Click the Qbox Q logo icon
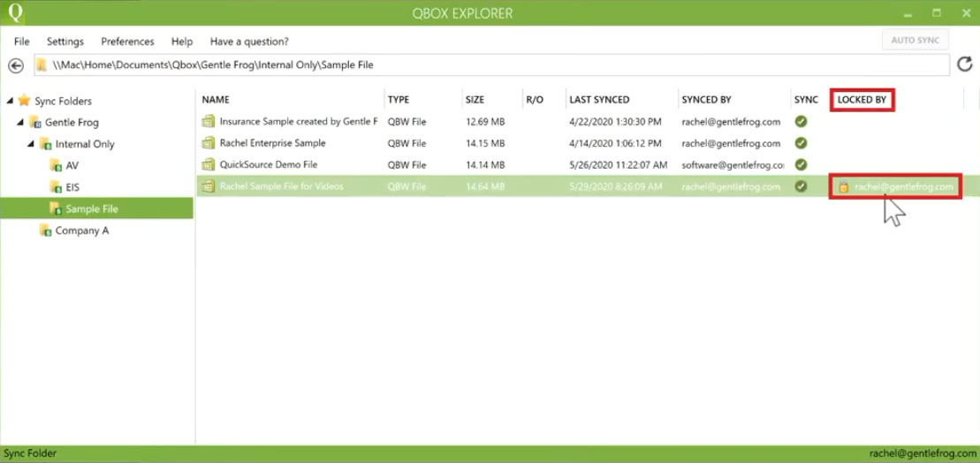Screen dimensions: 980x463 (x=12, y=11)
